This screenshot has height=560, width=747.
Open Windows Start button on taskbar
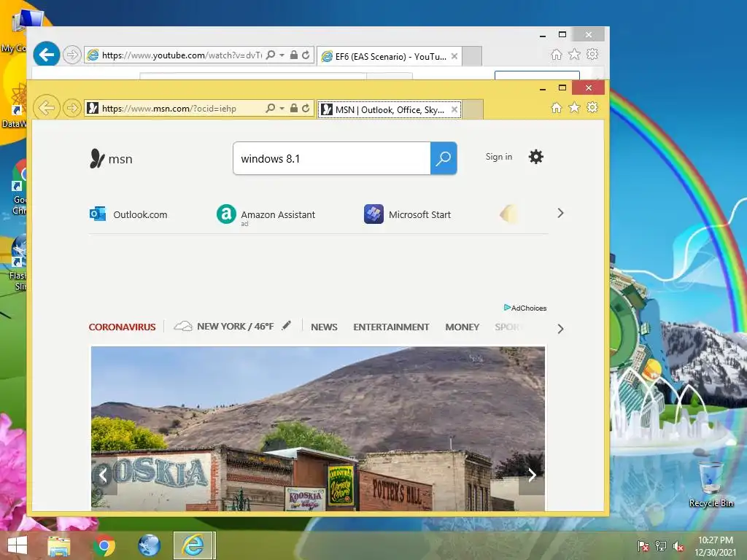click(x=18, y=545)
